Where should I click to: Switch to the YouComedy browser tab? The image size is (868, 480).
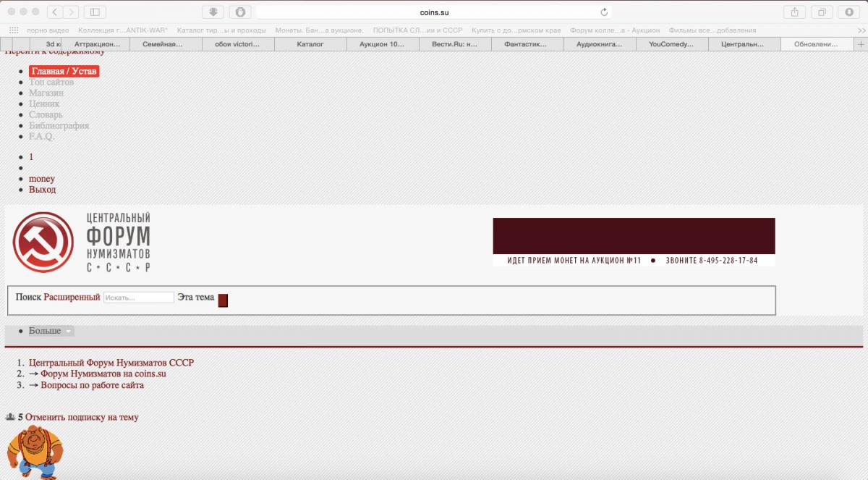click(x=672, y=44)
